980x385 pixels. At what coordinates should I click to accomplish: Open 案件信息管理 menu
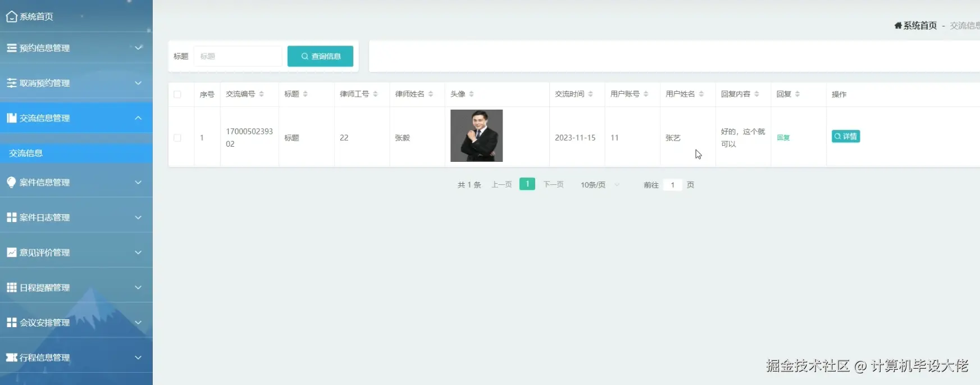click(x=76, y=182)
